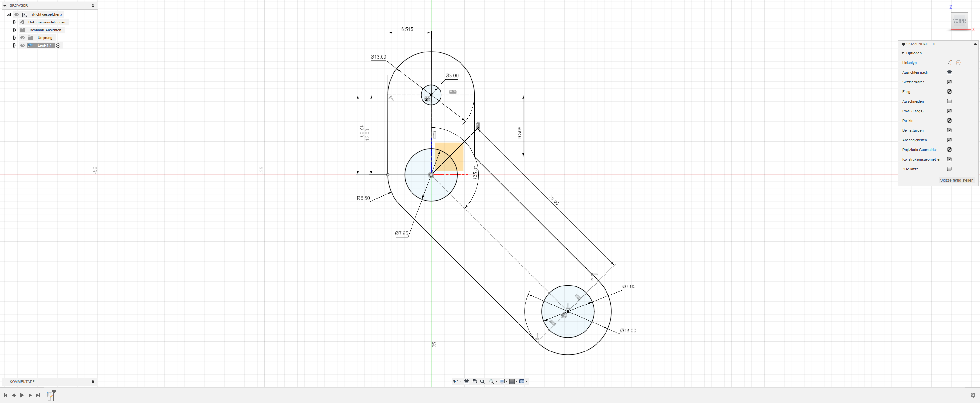Expand the Dokumenteinstellungen tree node
This screenshot has height=403, width=980.
[15, 22]
